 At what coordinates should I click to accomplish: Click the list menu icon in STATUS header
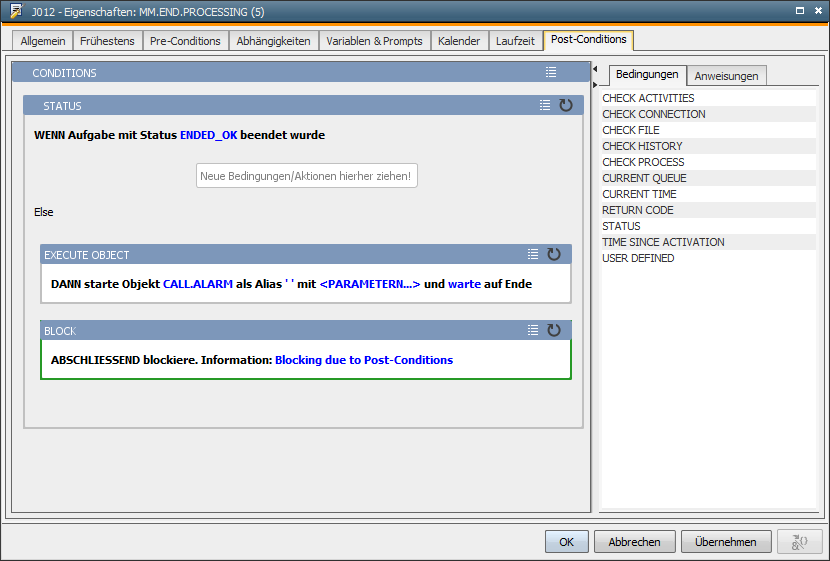pos(545,105)
